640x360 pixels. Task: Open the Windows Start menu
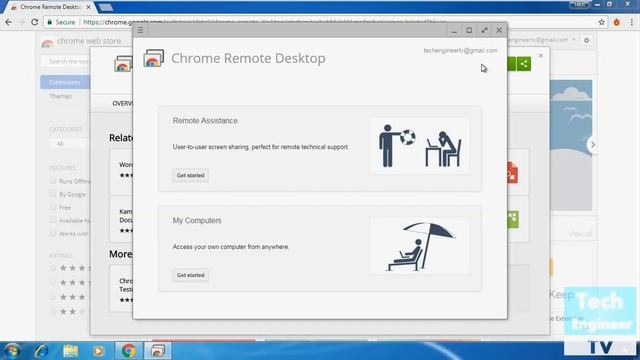[12, 351]
